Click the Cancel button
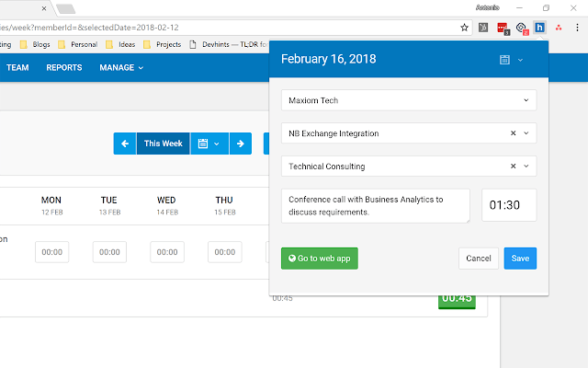The image size is (588, 368). [x=478, y=259]
